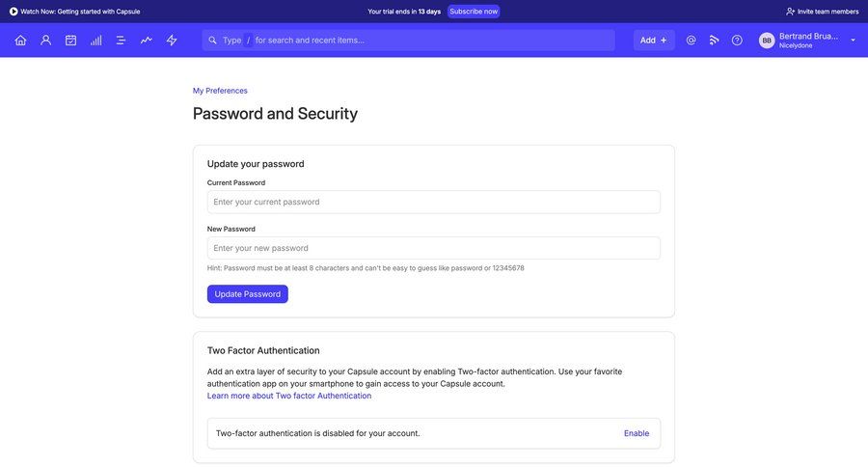The height and width of the screenshot is (467, 868).
Task: Open the Help question mark icon
Action: tap(737, 41)
